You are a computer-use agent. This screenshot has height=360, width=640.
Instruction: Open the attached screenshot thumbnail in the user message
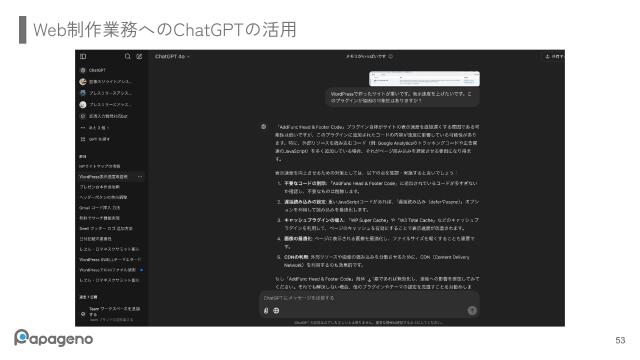(424, 79)
